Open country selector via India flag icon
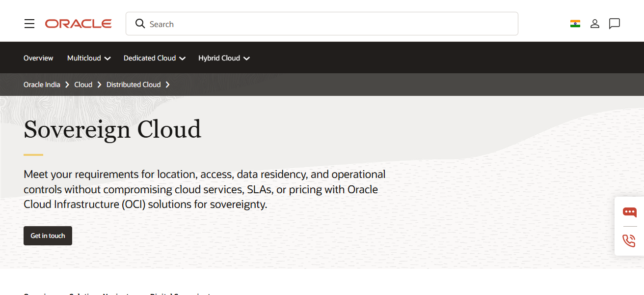The width and height of the screenshot is (644, 295). pyautogui.click(x=575, y=23)
